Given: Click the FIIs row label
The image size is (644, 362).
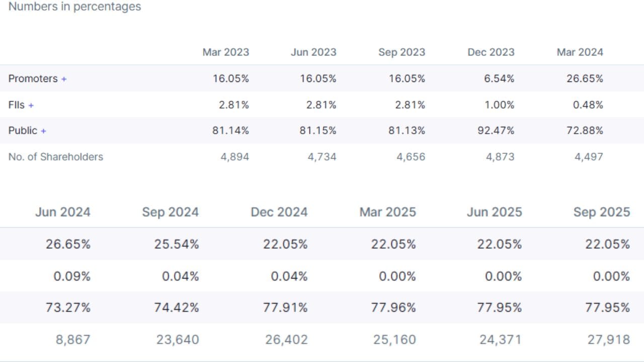Looking at the screenshot, I should point(16,105).
